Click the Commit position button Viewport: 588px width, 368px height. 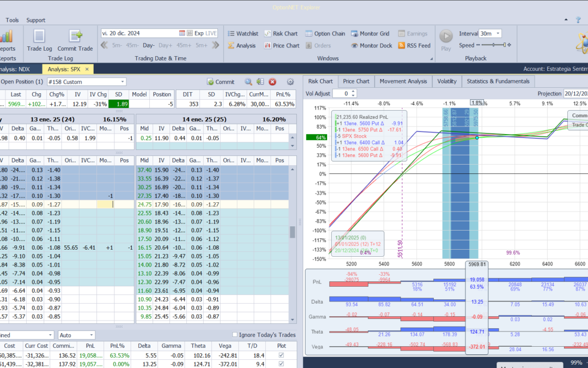220,81
